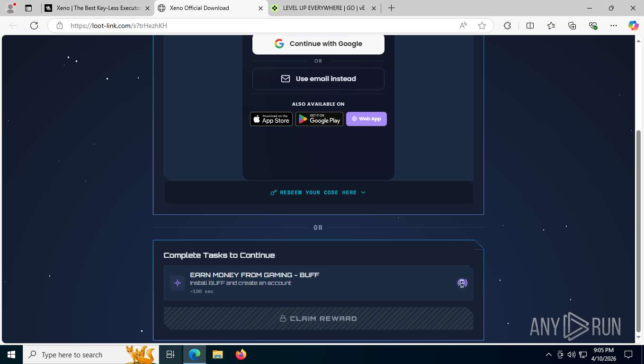This screenshot has height=364, width=644.
Task: Open the Collections icon
Action: (572, 26)
